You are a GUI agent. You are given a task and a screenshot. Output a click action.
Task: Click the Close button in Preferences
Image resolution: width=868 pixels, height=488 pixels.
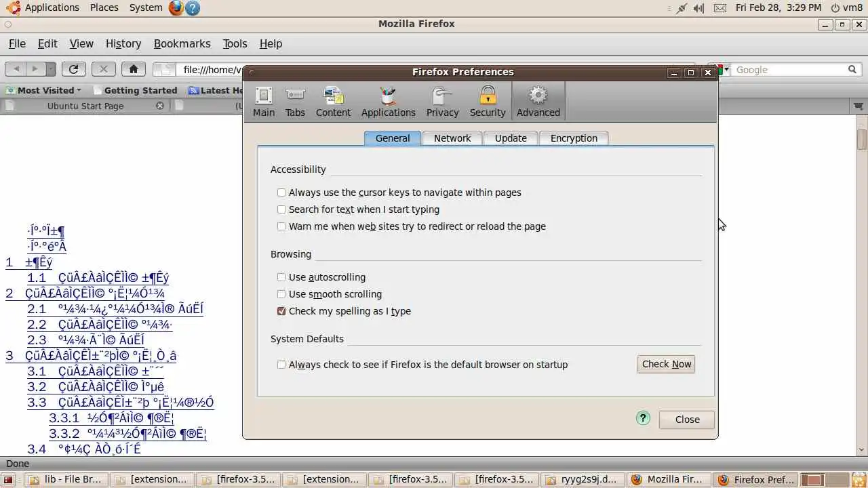point(687,420)
